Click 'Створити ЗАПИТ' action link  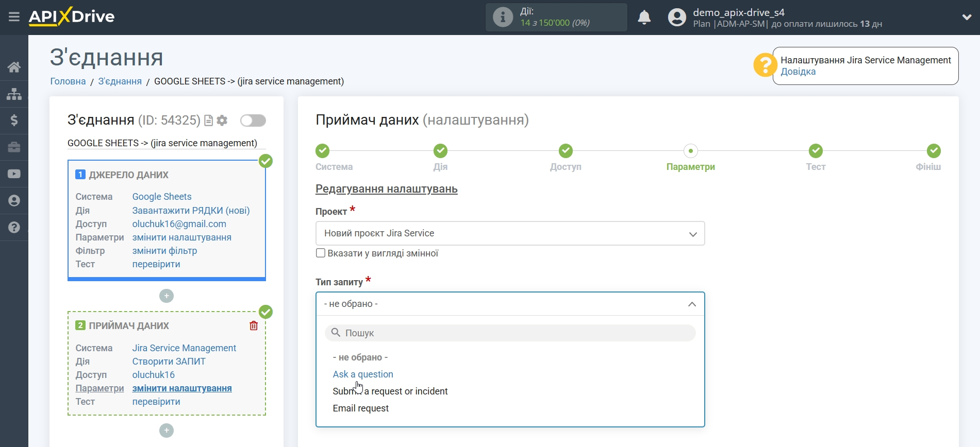tap(169, 362)
